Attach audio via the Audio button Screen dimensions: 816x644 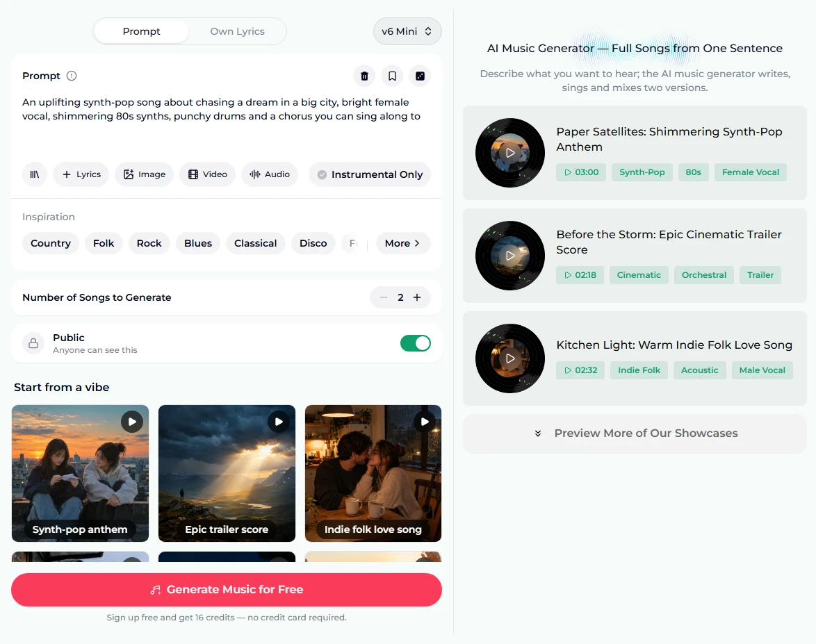(x=270, y=174)
